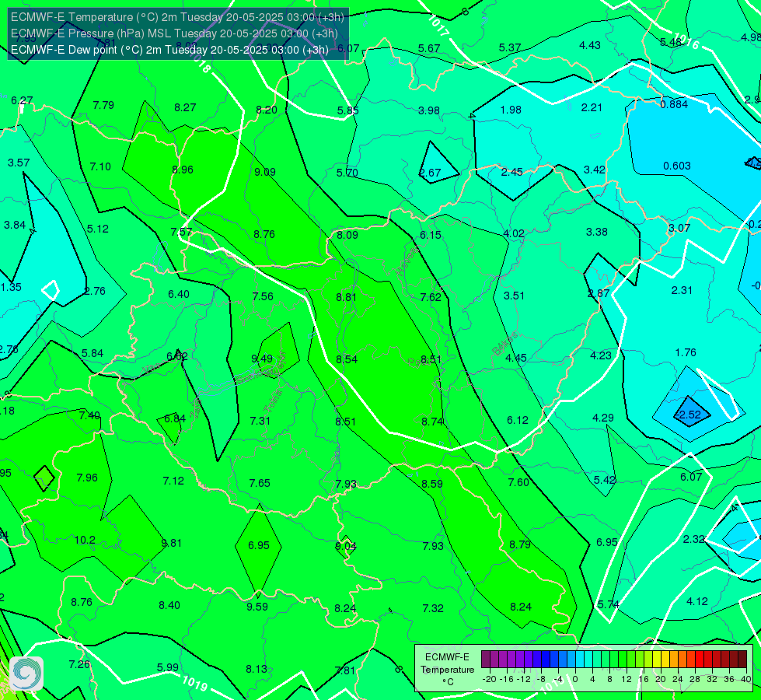The width and height of the screenshot is (761, 700).
Task: Click the 9.09 temperature value
Action: [265, 171]
